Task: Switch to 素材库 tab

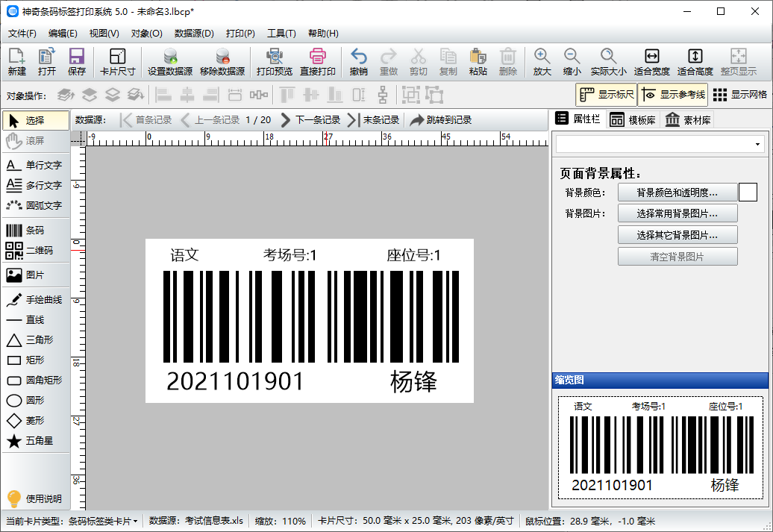Action: click(687, 120)
